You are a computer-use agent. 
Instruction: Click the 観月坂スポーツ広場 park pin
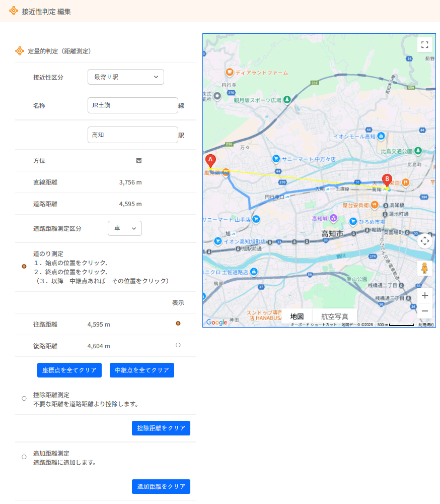click(287, 100)
